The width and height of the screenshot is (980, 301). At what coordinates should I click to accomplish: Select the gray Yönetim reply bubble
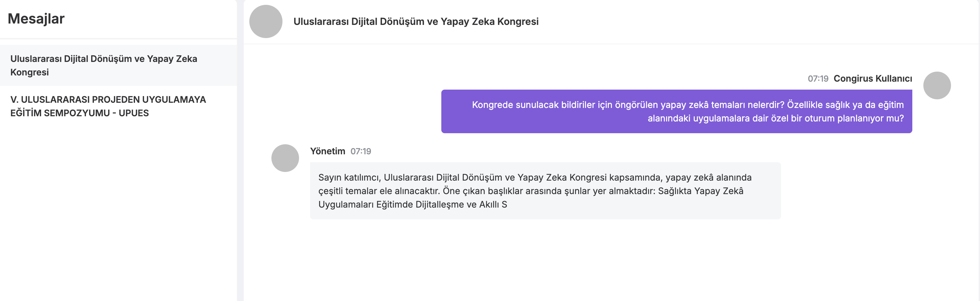click(545, 191)
